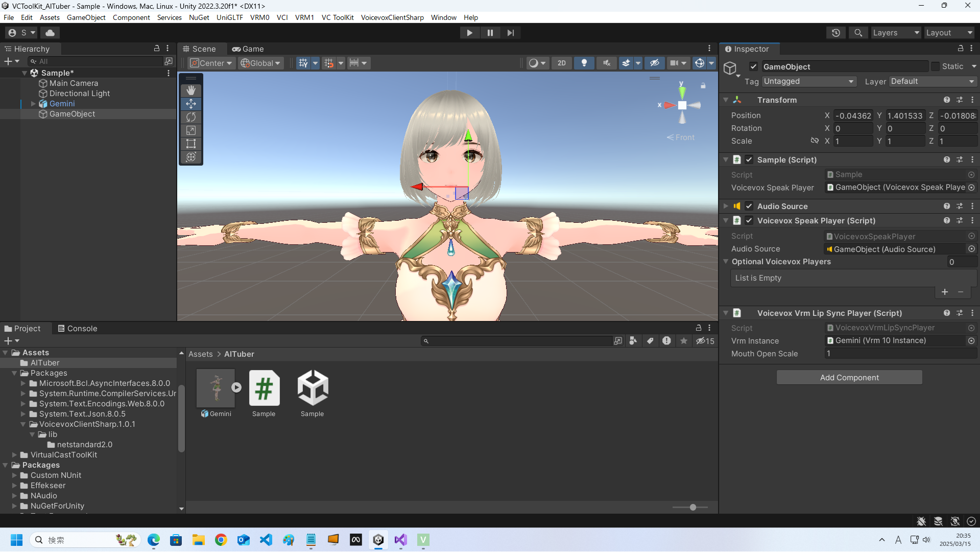Collapse Optional Voicevox Players list

click(726, 261)
